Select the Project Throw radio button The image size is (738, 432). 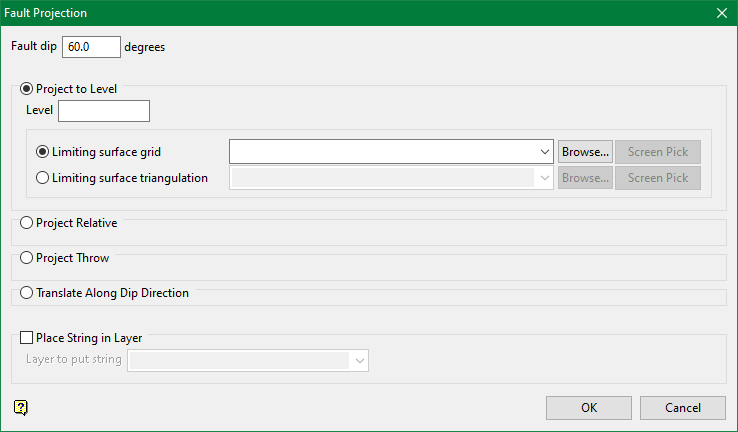pyautogui.click(x=26, y=258)
